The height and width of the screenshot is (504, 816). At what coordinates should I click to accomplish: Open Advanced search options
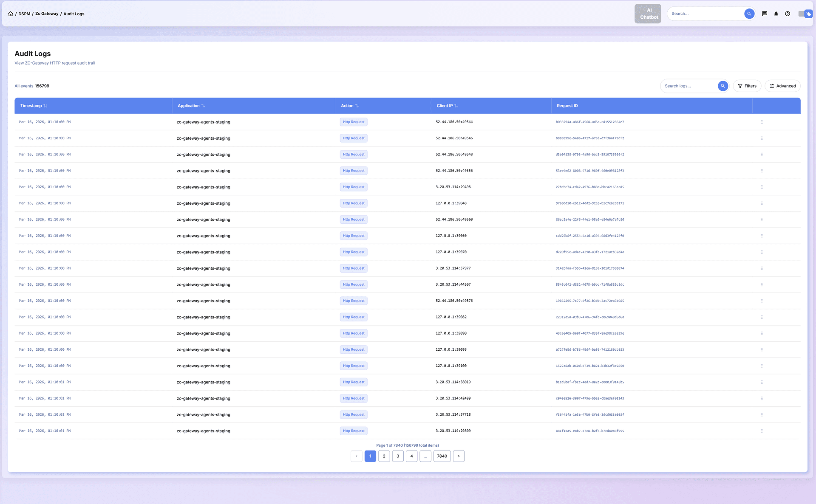click(782, 86)
